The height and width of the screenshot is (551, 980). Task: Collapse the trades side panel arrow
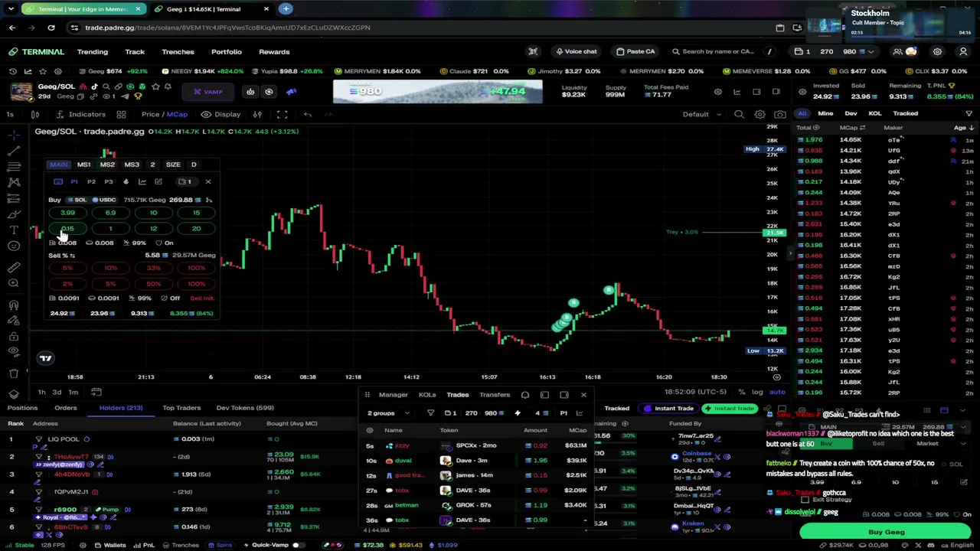pyautogui.click(x=791, y=253)
